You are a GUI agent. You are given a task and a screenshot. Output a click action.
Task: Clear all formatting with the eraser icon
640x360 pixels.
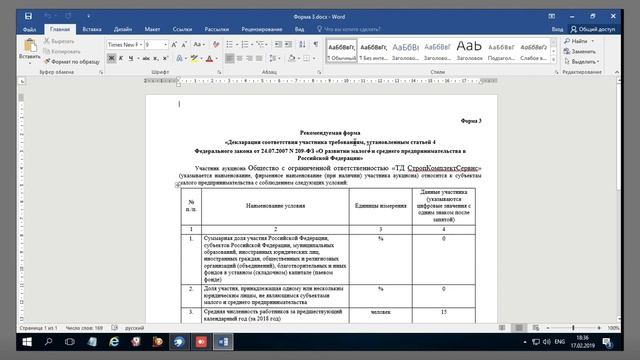coord(216,44)
